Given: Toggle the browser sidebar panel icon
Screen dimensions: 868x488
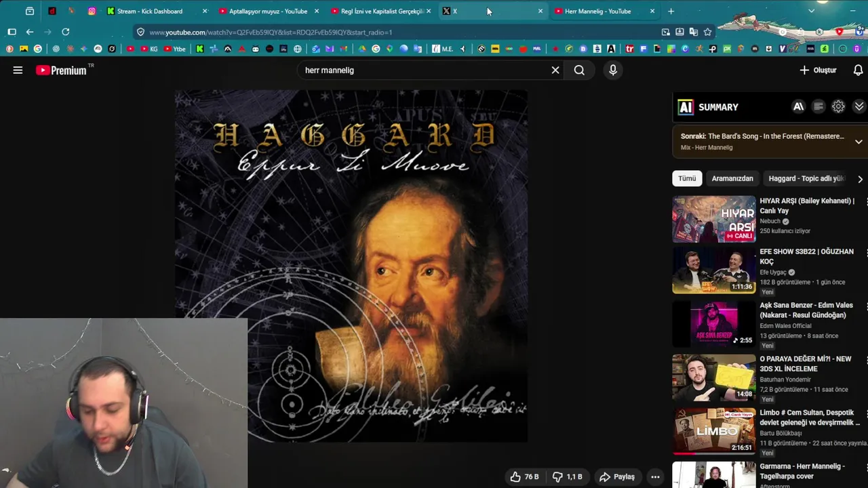Looking at the screenshot, I should pyautogui.click(x=12, y=32).
